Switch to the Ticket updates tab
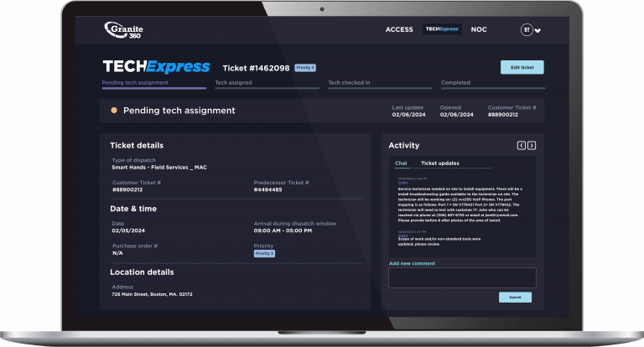Screen dimensions: 644x347 [x=440, y=163]
